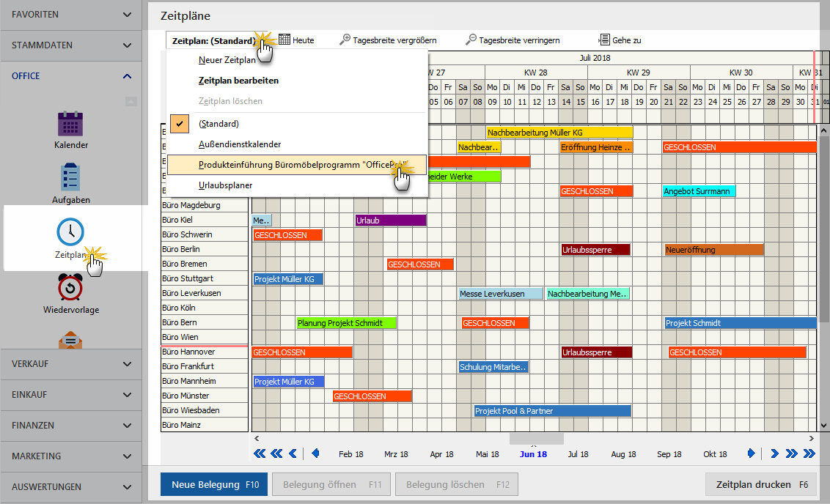Jump to Mai 18 in month bar
The image size is (830, 504).
tap(488, 454)
